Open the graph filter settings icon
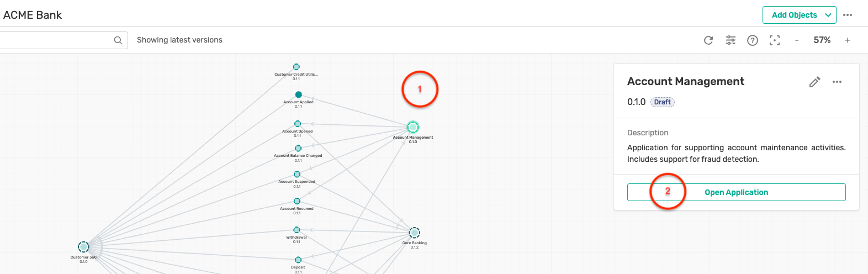This screenshot has width=868, height=274. coord(731,40)
